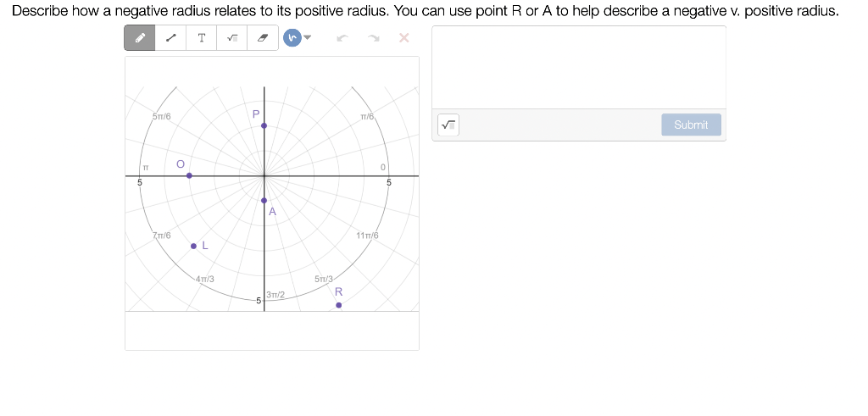Click the Submit button
The width and height of the screenshot is (868, 416).
coord(692,125)
